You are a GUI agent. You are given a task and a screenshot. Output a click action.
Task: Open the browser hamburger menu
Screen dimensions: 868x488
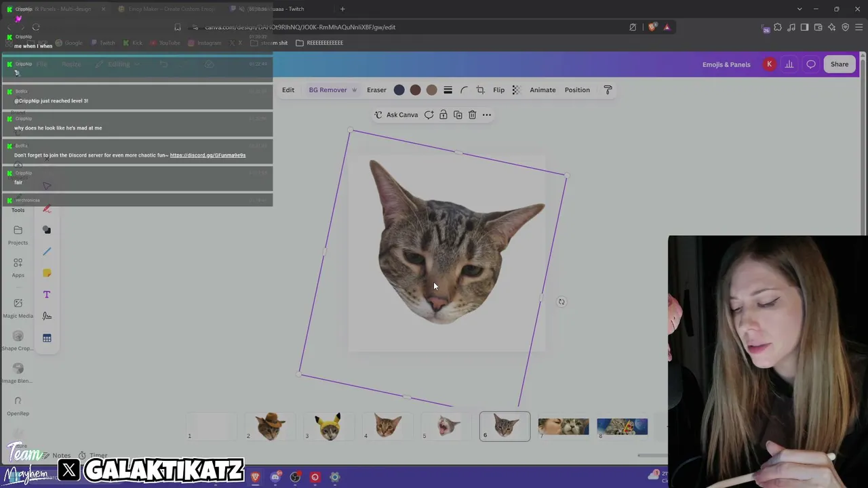[x=859, y=27]
